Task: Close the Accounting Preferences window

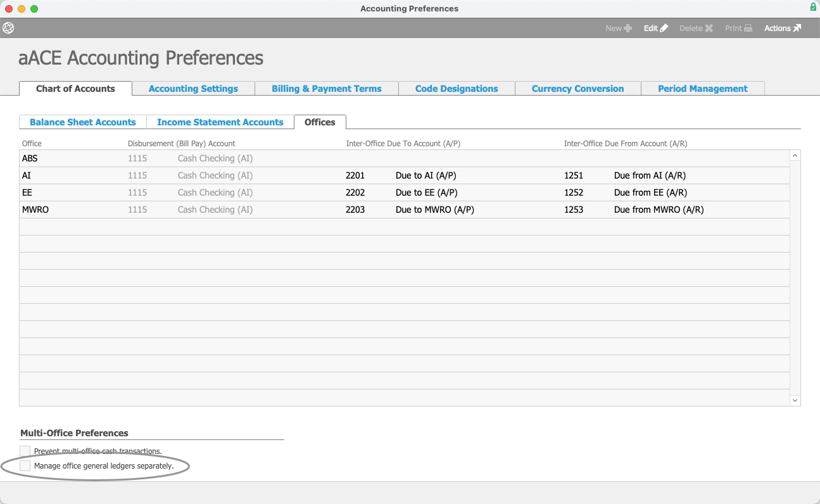Action: click(x=9, y=9)
